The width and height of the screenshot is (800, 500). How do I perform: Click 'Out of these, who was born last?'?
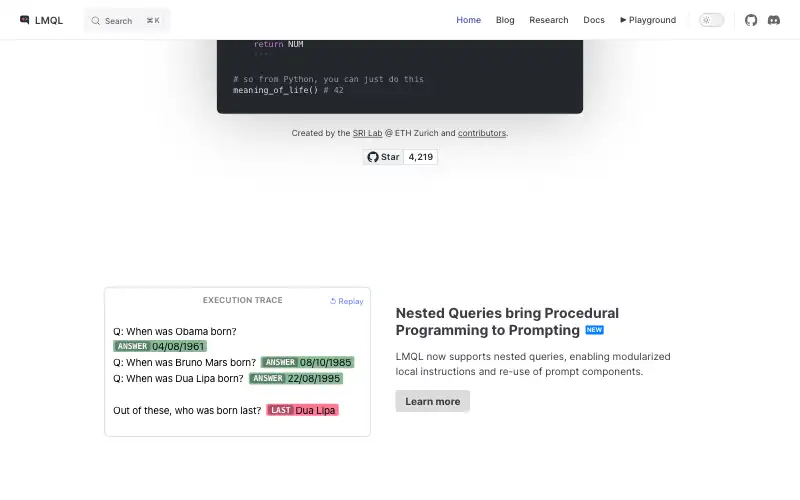point(187,411)
